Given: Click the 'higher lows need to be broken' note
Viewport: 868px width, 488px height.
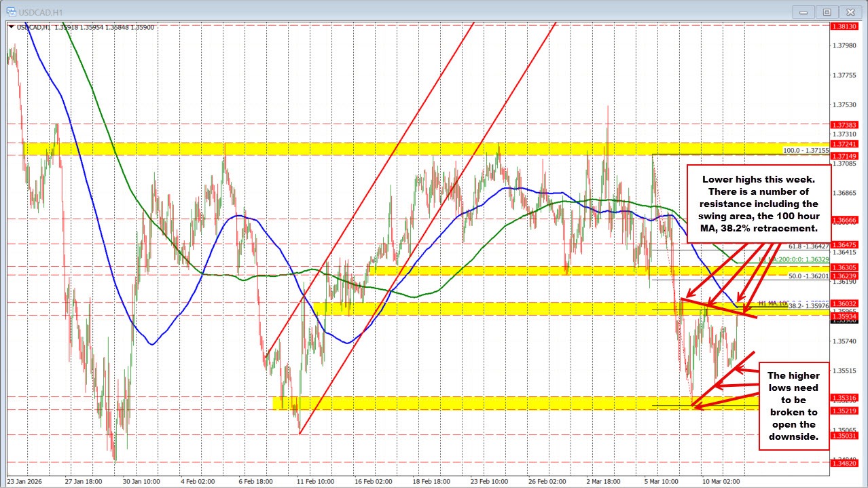Looking at the screenshot, I should [x=793, y=406].
